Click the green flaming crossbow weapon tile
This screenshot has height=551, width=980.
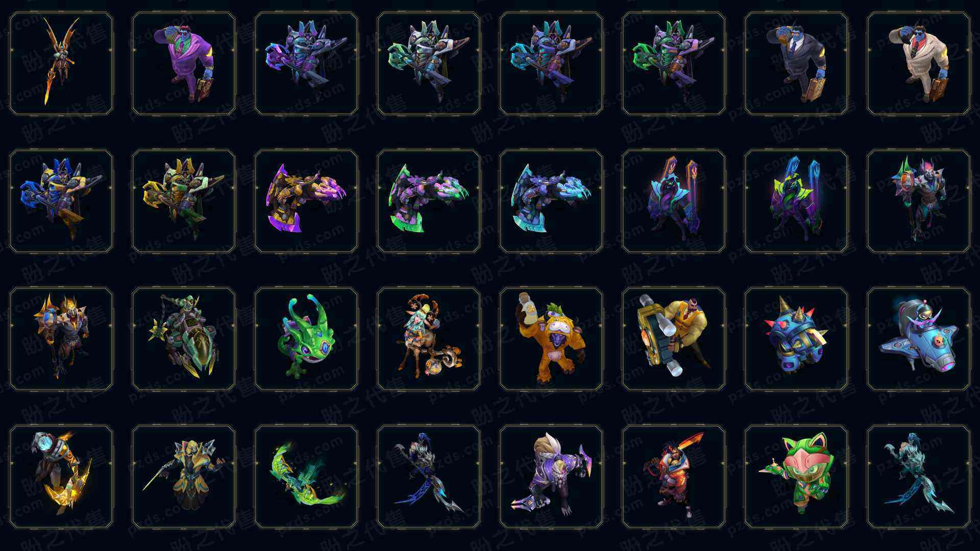click(306, 477)
